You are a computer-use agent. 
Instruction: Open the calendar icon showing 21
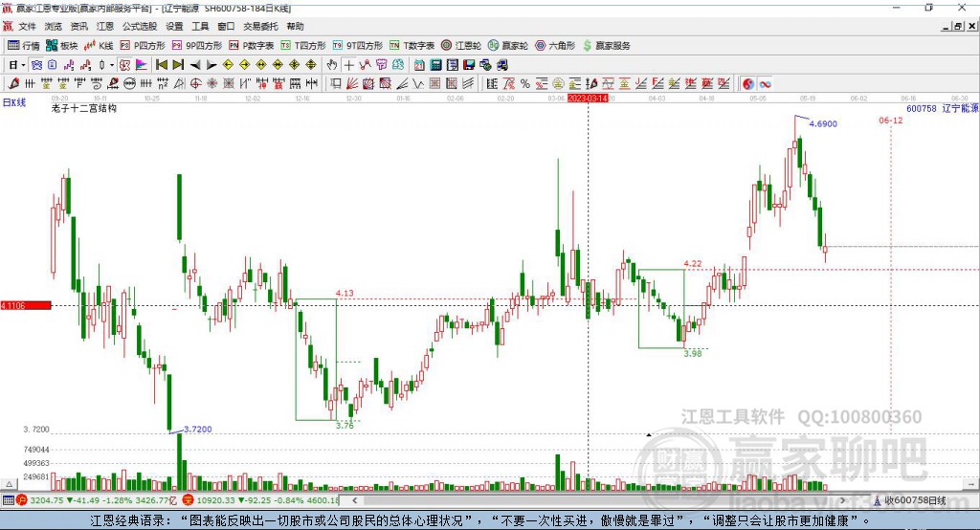point(419,65)
